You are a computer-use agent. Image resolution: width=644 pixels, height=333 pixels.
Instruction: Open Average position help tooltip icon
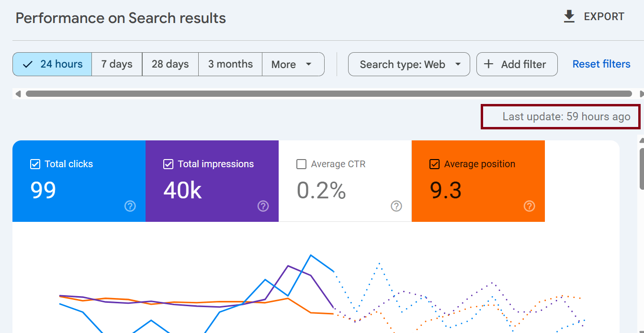pos(529,206)
